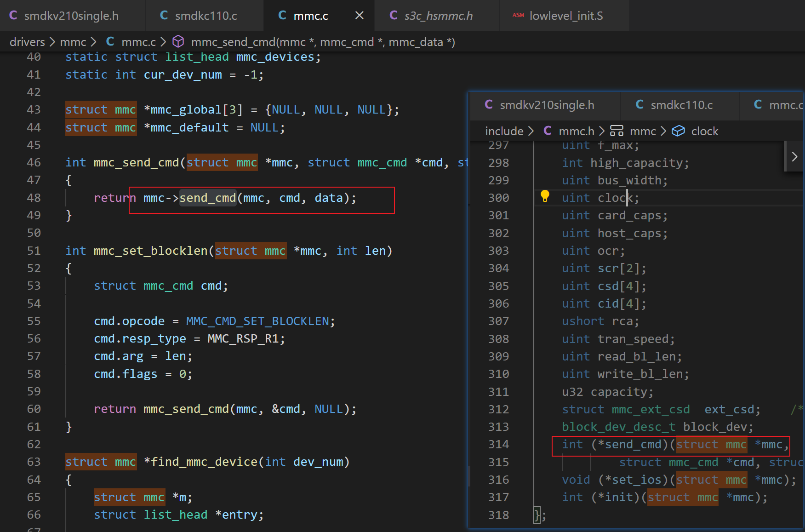Click send_cmd call on line 48

point(207,198)
